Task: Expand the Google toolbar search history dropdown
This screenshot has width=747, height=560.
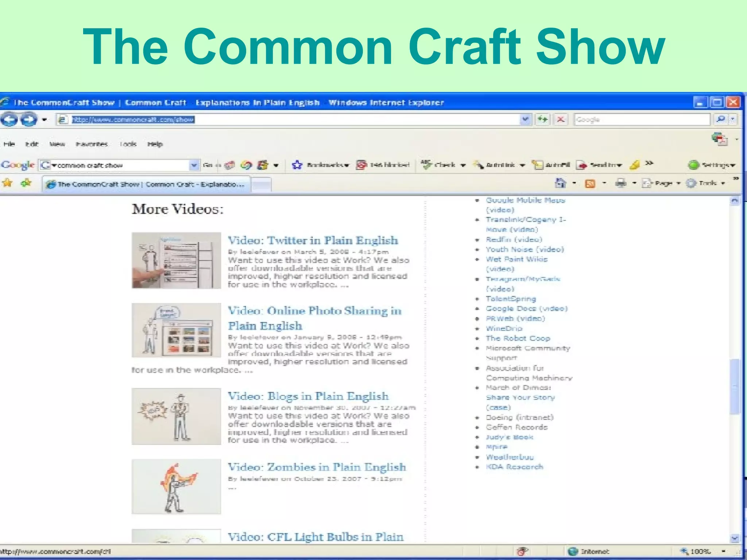Action: (194, 165)
